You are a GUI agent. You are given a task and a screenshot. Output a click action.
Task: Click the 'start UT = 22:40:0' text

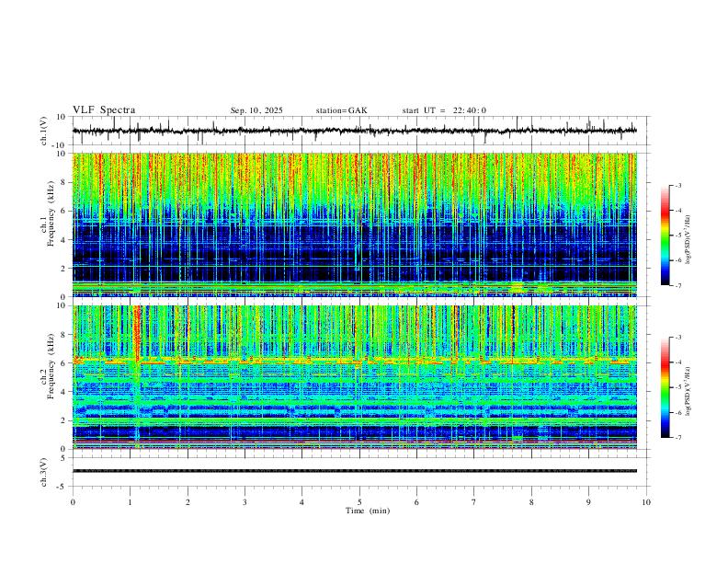(444, 110)
